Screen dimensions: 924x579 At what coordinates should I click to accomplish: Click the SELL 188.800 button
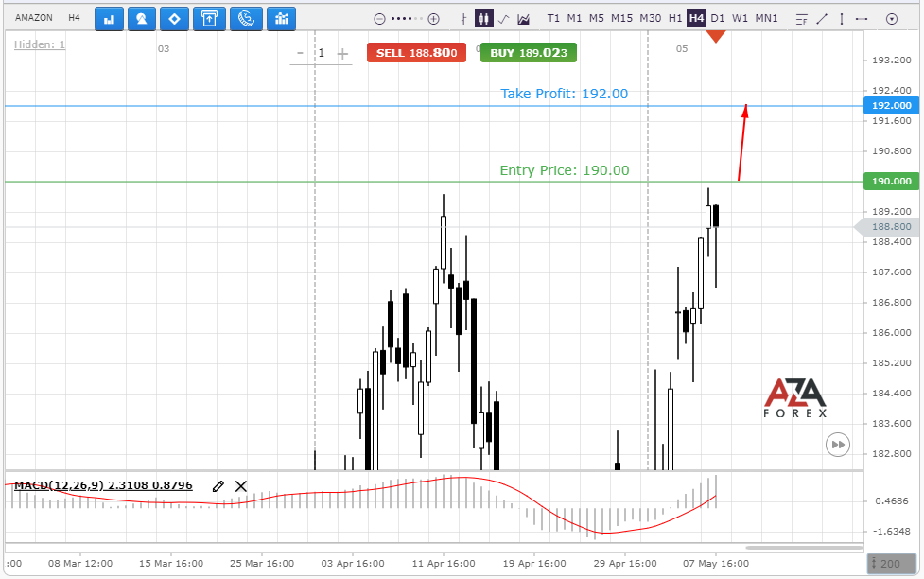click(x=417, y=52)
